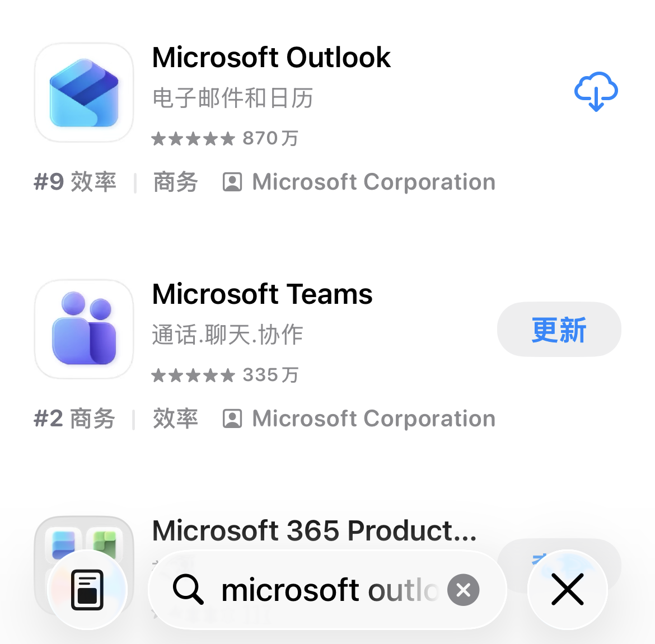Tap the 870万 star rating for Outlook
Image resolution: width=655 pixels, height=644 pixels.
point(225,138)
